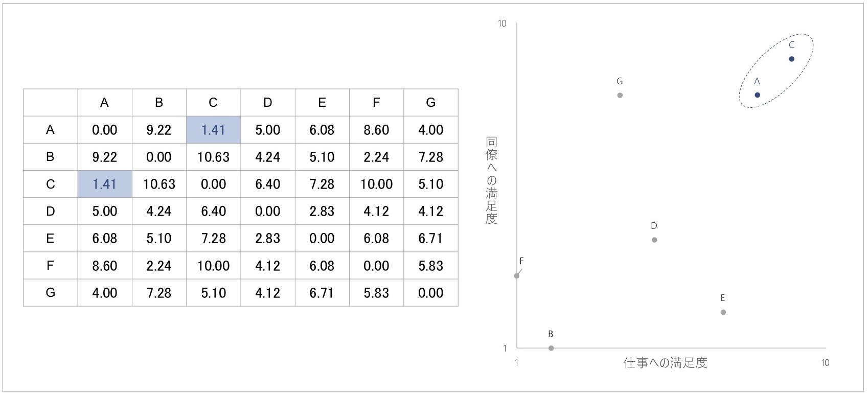Click the 10.00 cell in row F
Screen dimensions: 868x396
click(213, 266)
